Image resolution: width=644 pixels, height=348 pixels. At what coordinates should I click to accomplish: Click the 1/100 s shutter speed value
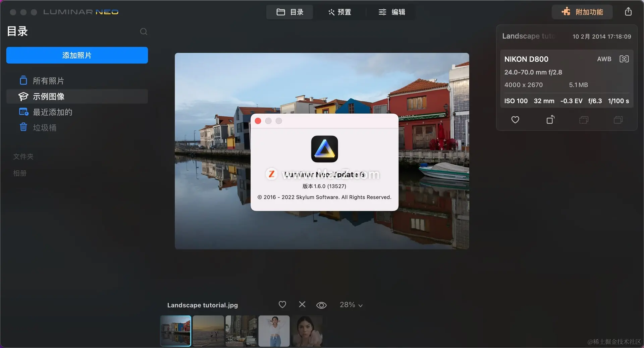619,101
